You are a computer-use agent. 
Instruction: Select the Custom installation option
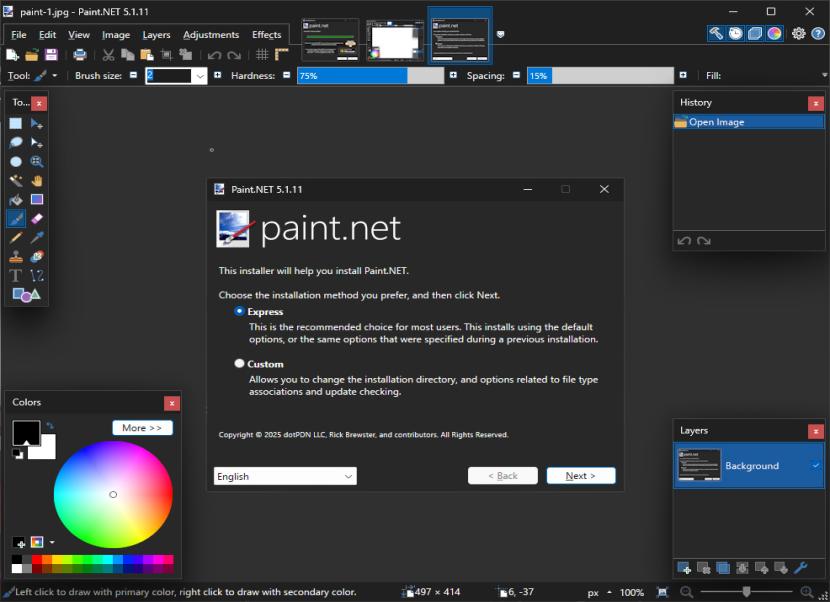[240, 363]
